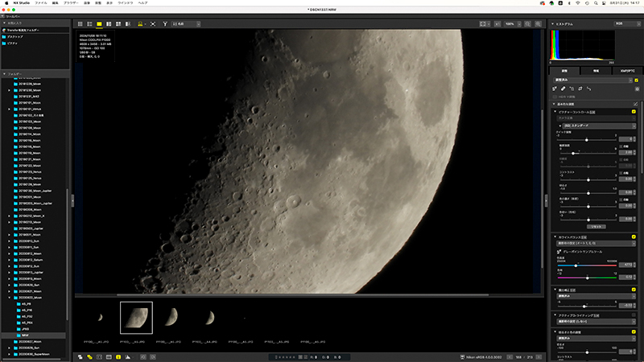Image resolution: width=644 pixels, height=362 pixels.
Task: Enable auto checkbox for color saturation slider
Action: click(621, 200)
